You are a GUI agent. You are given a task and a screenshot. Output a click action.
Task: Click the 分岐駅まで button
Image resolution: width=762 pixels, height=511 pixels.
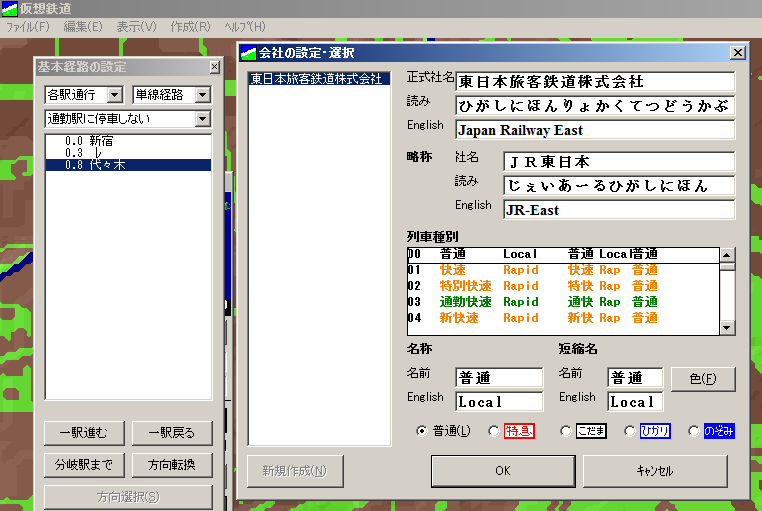pyautogui.click(x=84, y=465)
